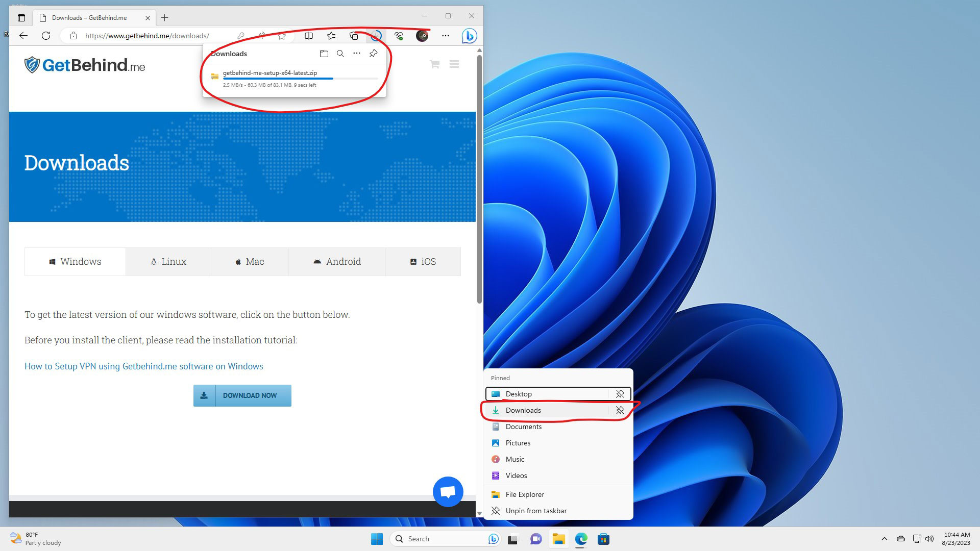
Task: Open the Windows Start menu
Action: coord(377,539)
